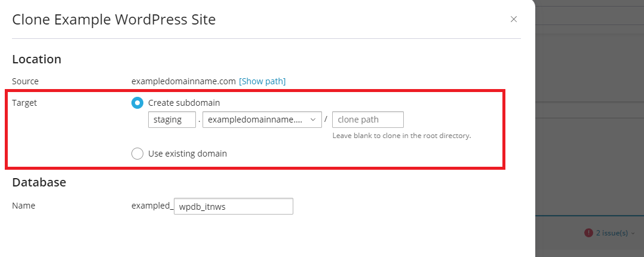Click into the clone path input field
Image resolution: width=644 pixels, height=257 pixels.
[x=367, y=120]
